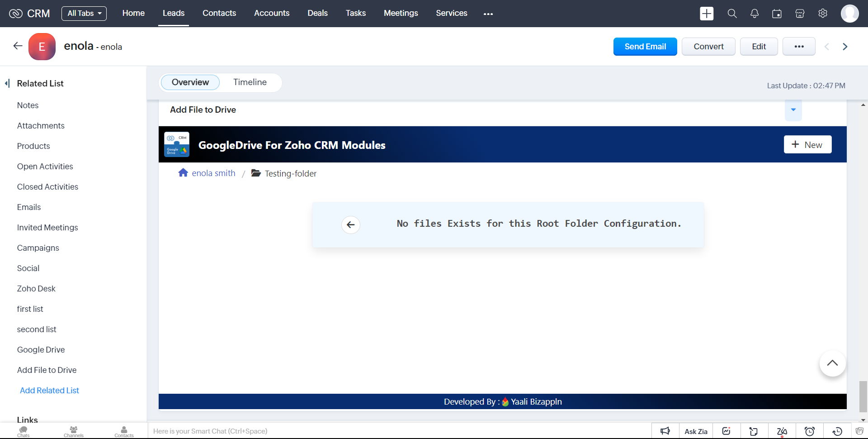Open the setup gear icon
868x439 pixels.
click(x=823, y=14)
